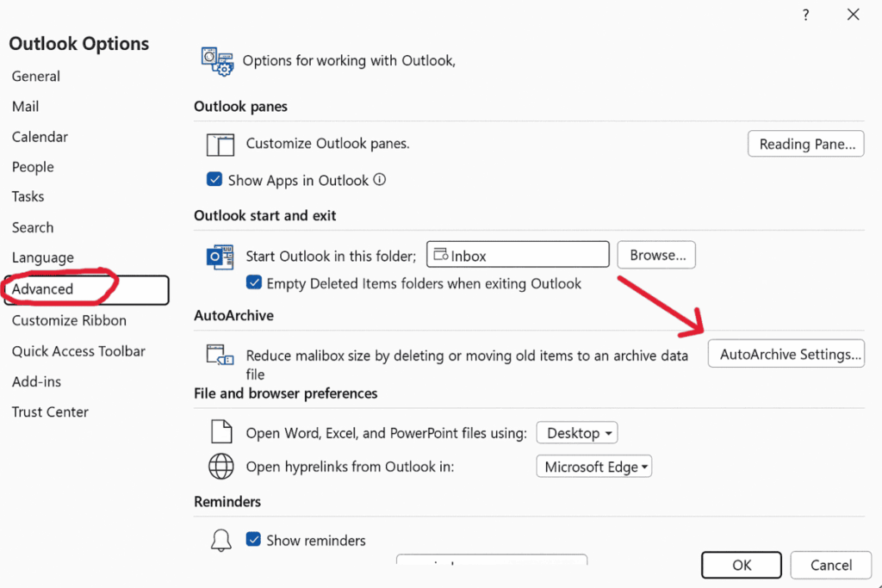Toggle the Show reminders checkbox
Viewport: 882px width, 588px height.
(254, 540)
